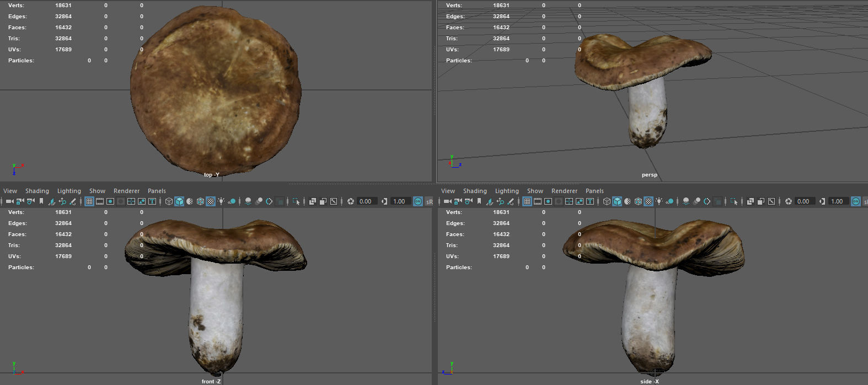Click Lock Camera icon in side viewport toolbar
This screenshot has height=385, width=868.
coord(458,201)
